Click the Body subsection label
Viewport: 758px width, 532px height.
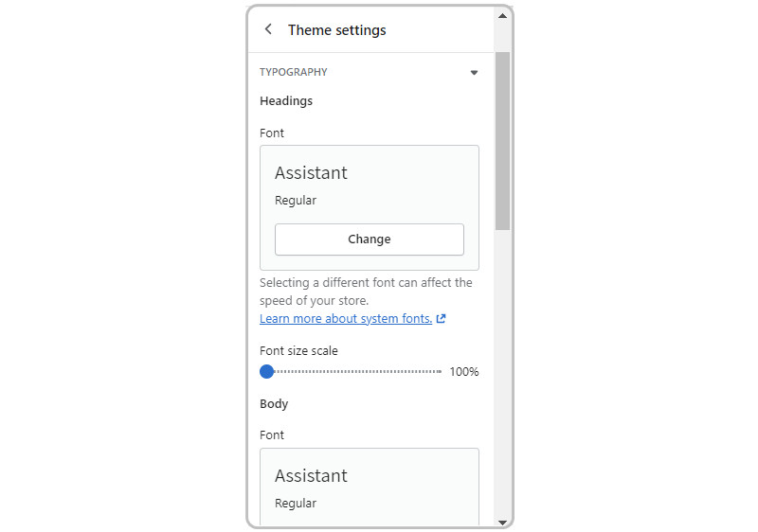[x=274, y=403]
